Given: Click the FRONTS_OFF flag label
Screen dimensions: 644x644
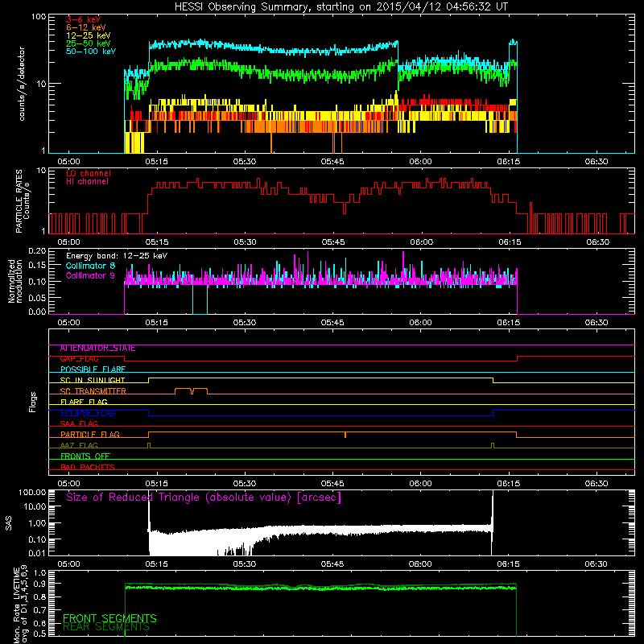Looking at the screenshot, I should pyautogui.click(x=85, y=456).
